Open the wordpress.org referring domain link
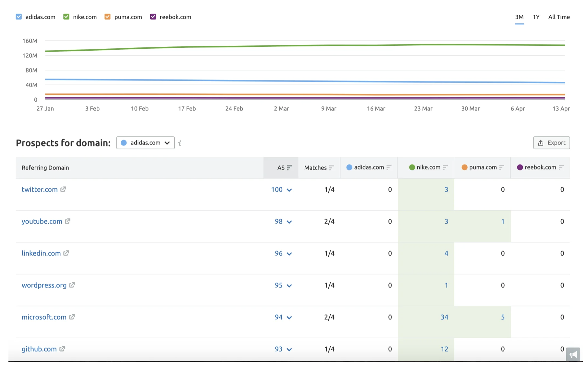The height and width of the screenshot is (370, 588). [44, 285]
